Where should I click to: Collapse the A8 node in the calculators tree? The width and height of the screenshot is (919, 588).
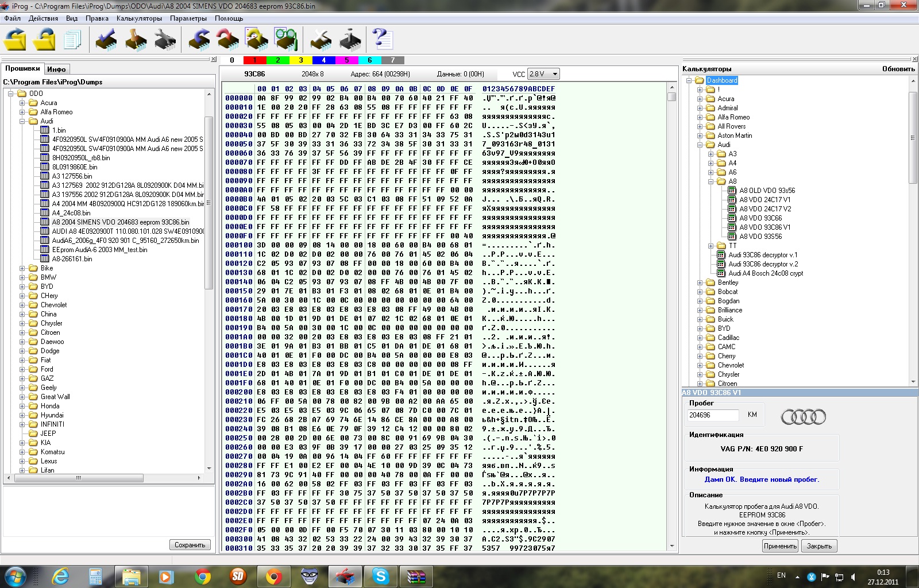pyautogui.click(x=711, y=181)
